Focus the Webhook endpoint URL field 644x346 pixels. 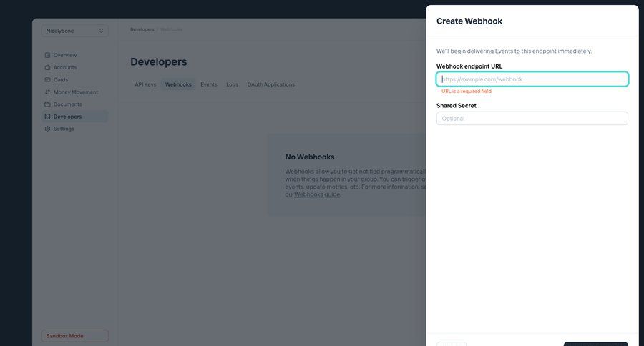point(532,79)
